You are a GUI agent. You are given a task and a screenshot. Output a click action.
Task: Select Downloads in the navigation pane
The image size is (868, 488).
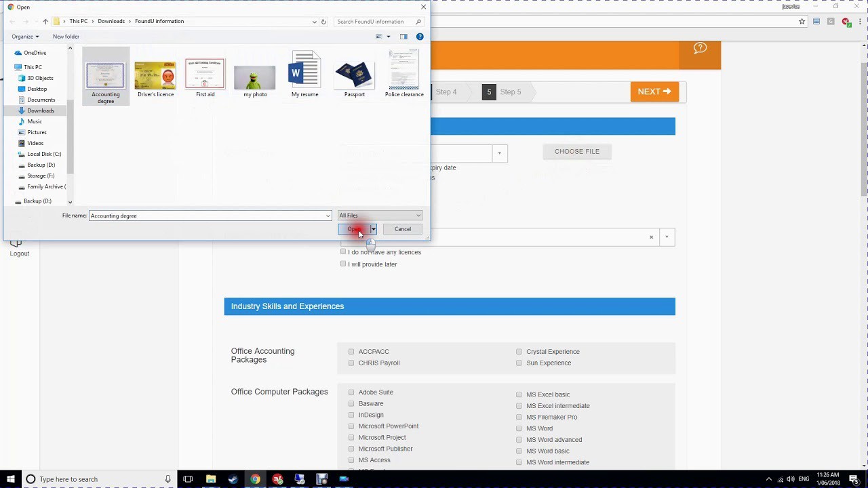coord(41,110)
